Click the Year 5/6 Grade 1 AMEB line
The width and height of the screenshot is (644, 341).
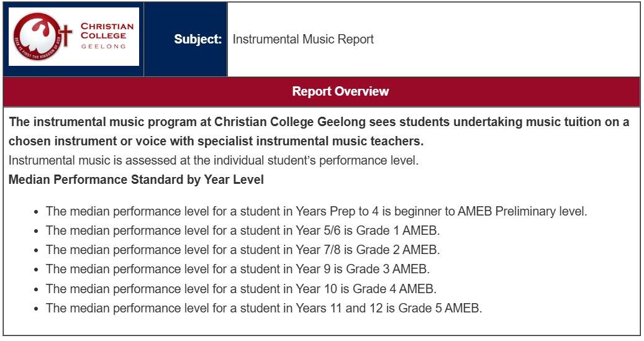243,230
